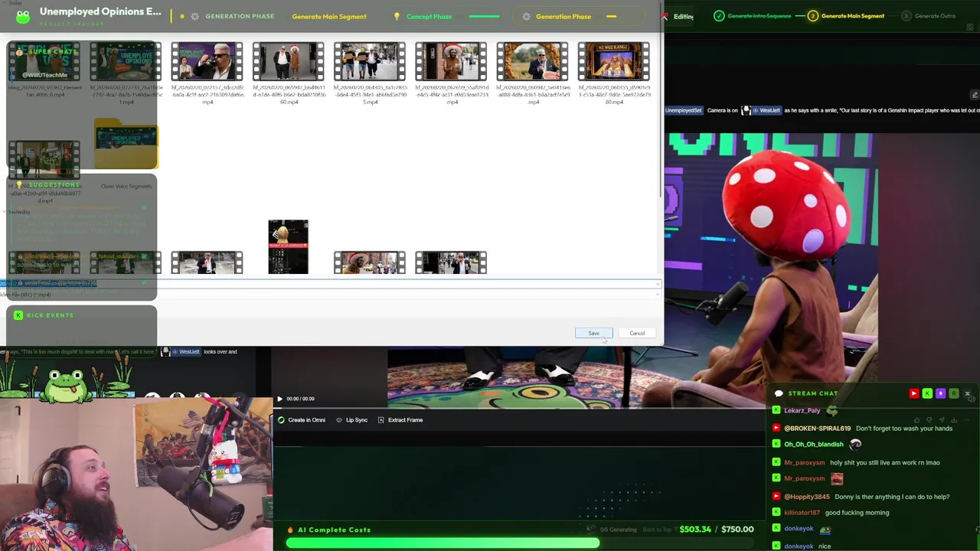The image size is (980, 551).
Task: Toggle the R Rumble chat filter icon
Action: (954, 393)
